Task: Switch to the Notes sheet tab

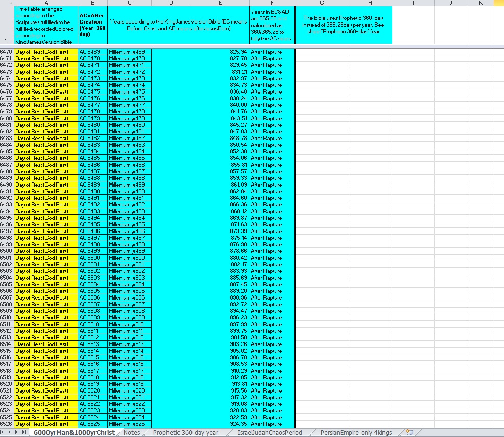Action: pos(132,433)
